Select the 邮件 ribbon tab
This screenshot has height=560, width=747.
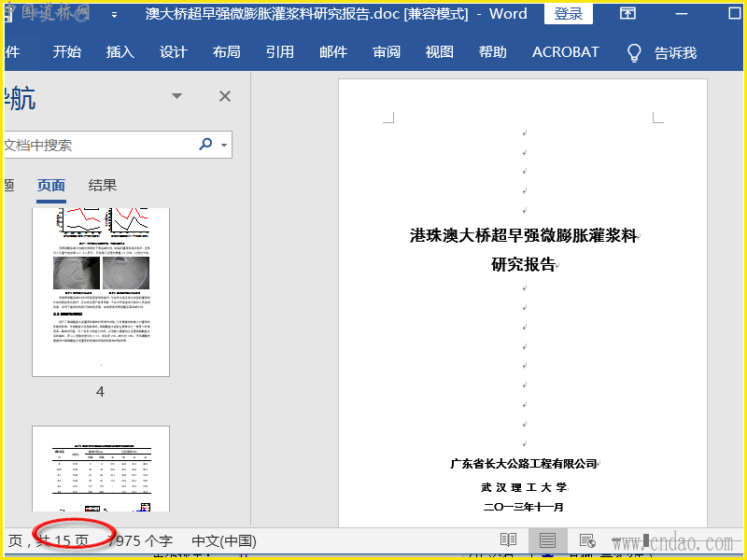333,52
